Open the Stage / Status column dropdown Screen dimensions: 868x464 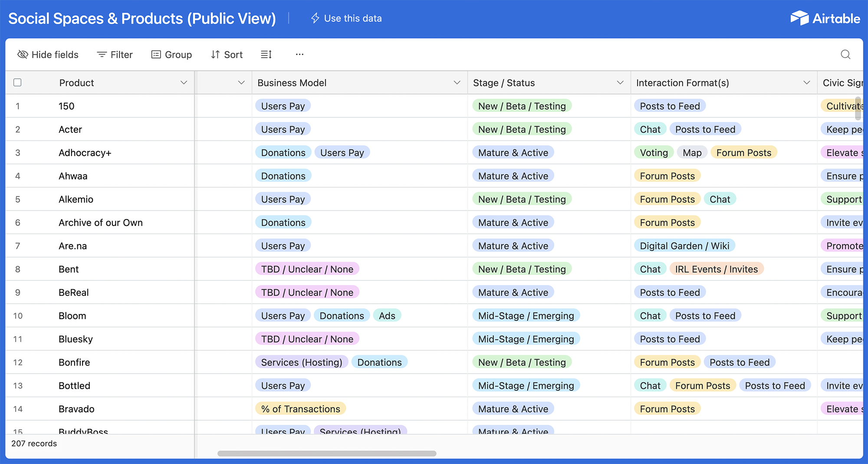click(x=620, y=82)
